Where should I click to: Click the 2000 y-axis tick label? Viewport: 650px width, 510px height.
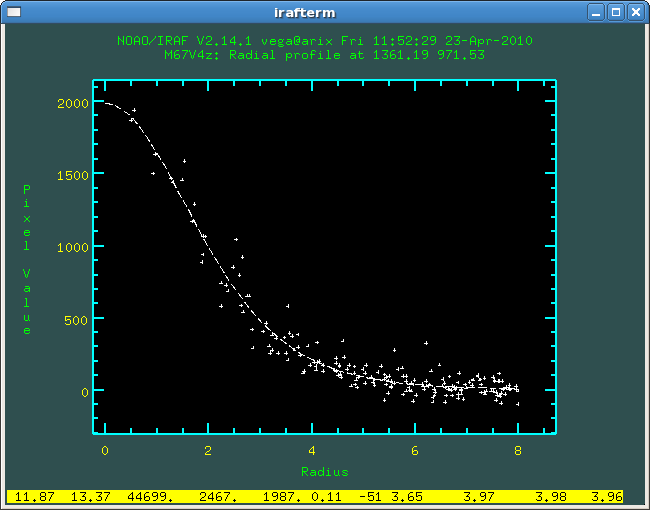pyautogui.click(x=73, y=103)
